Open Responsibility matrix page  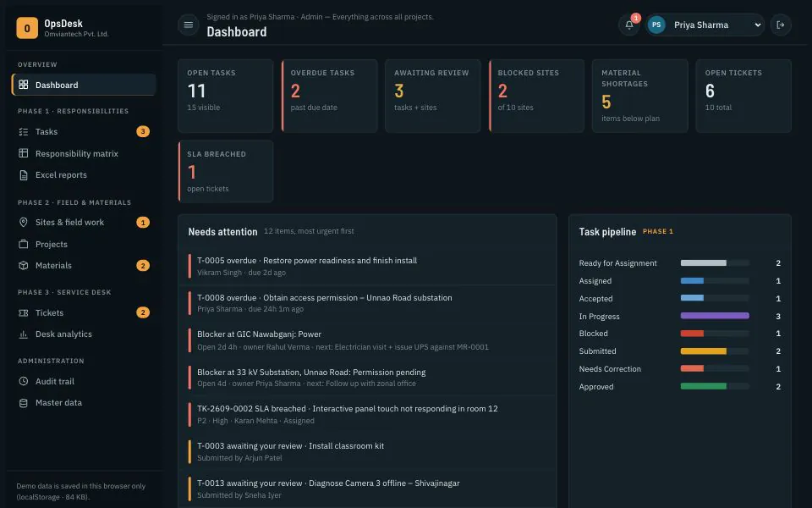point(84,153)
